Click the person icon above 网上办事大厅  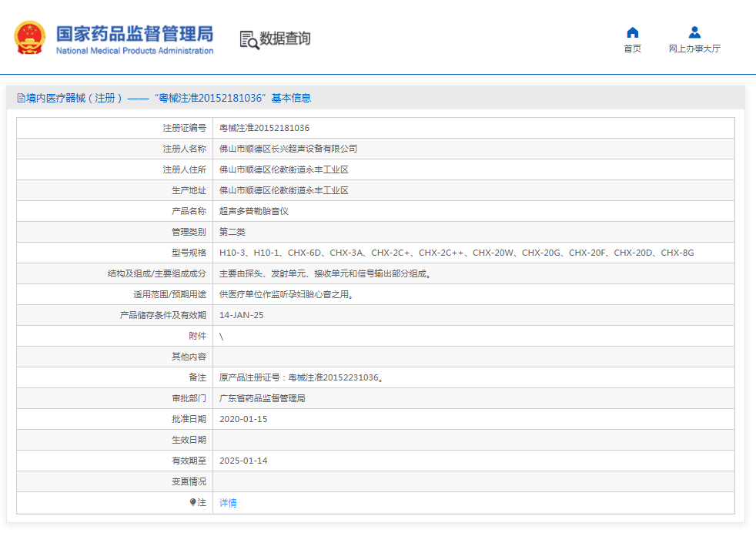[694, 31]
